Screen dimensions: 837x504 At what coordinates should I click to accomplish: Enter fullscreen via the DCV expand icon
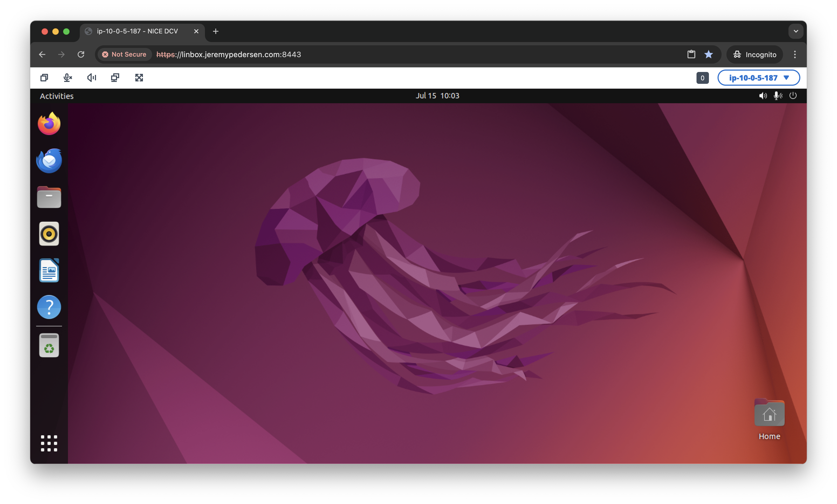(139, 77)
